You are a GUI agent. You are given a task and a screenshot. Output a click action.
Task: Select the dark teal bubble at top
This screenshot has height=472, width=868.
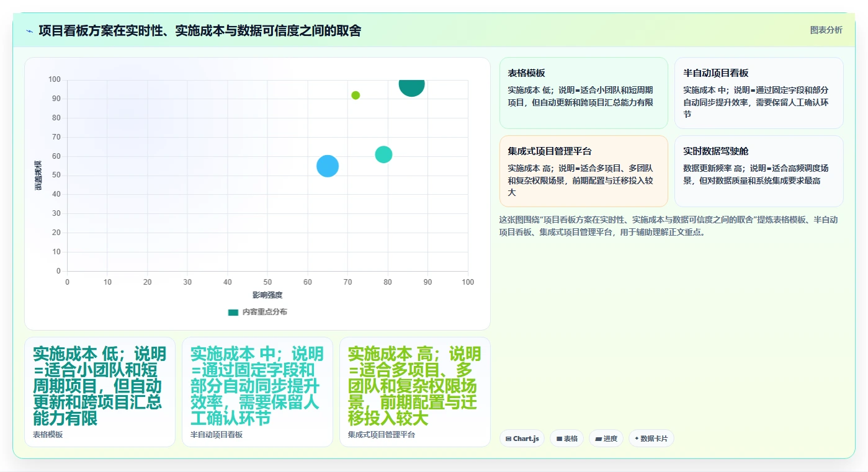click(x=411, y=85)
